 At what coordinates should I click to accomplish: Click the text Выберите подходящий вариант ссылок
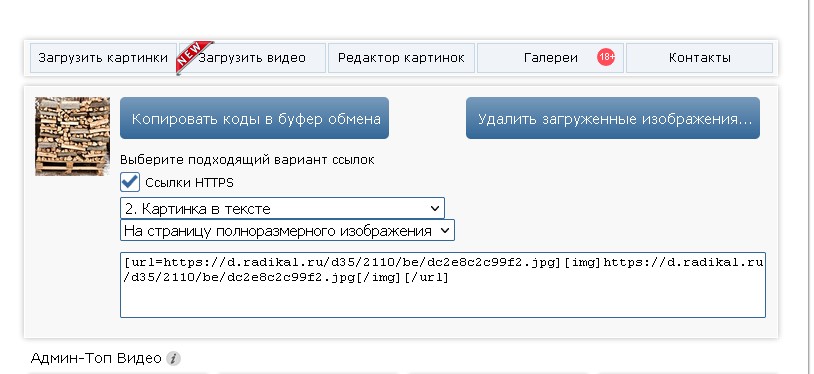[x=247, y=159]
